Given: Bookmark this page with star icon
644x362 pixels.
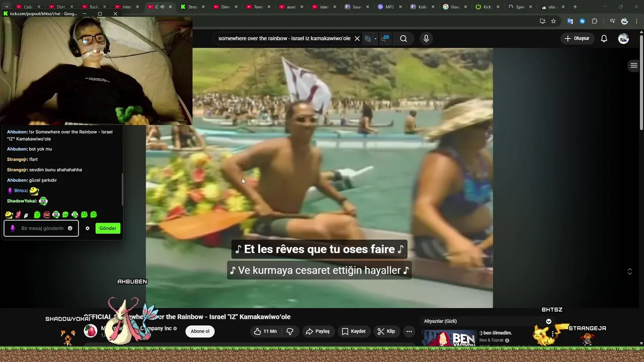Looking at the screenshot, I should [553, 21].
